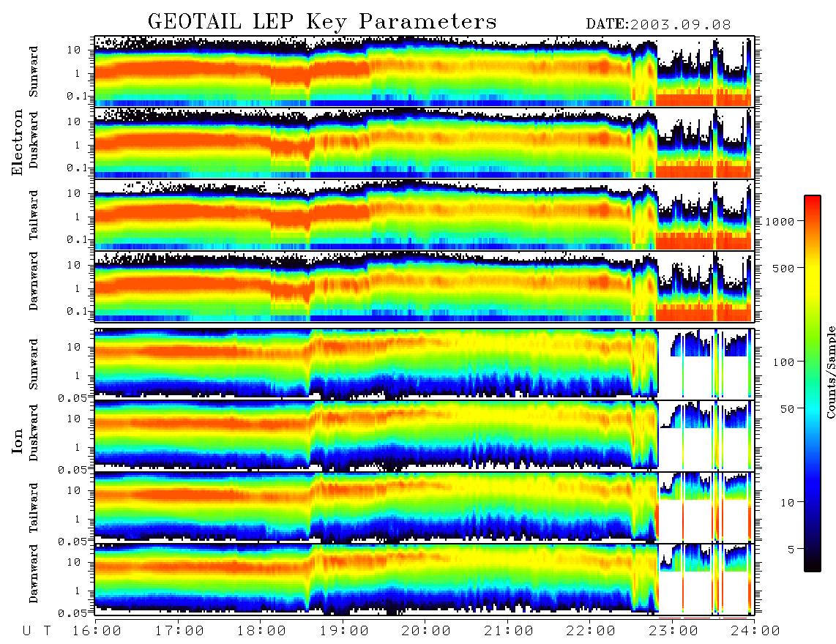This screenshot has width=836, height=644.
Task: Click the "20:00" time tick label
Action: click(427, 631)
